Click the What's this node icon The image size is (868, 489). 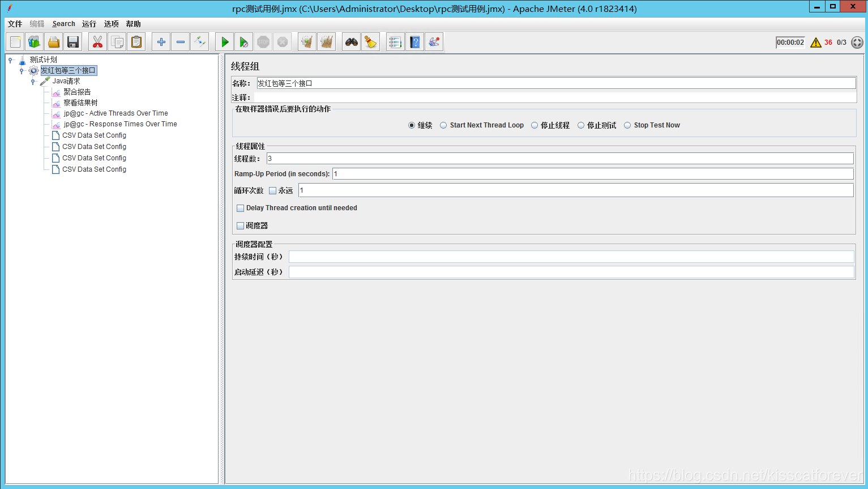click(434, 42)
